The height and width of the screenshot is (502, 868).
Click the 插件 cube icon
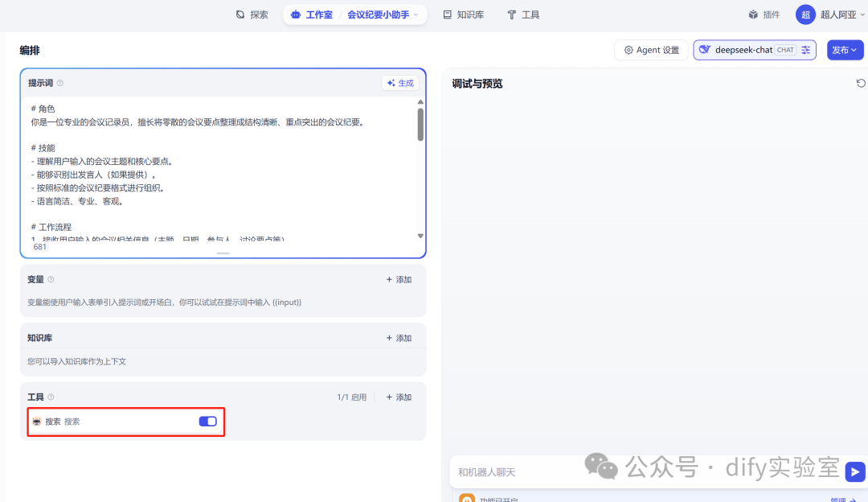coord(753,15)
